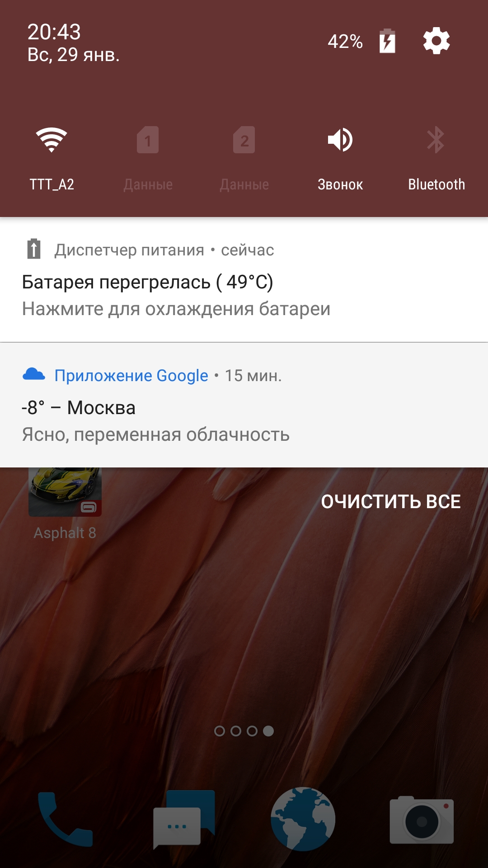The width and height of the screenshot is (488, 868).
Task: Tap the Google app cloud icon
Action: (x=34, y=374)
